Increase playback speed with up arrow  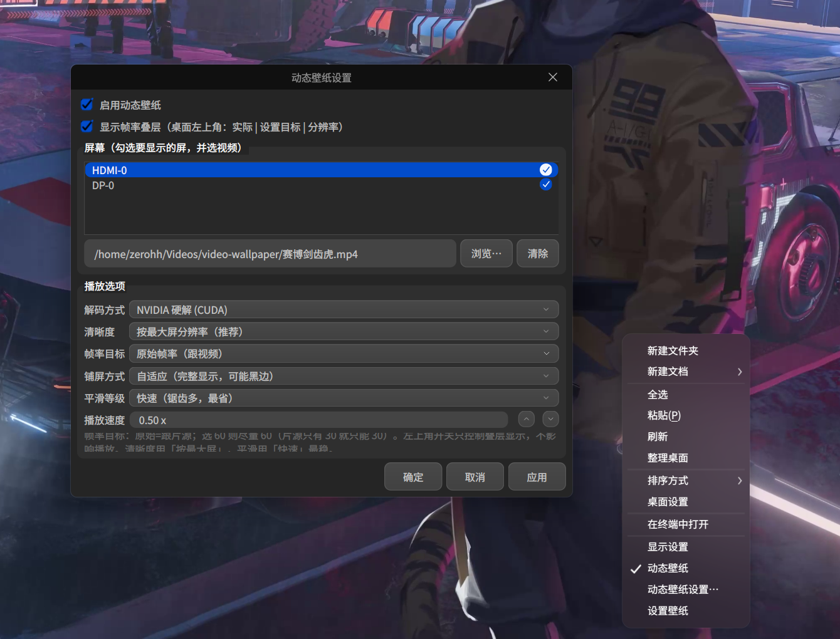pyautogui.click(x=527, y=419)
